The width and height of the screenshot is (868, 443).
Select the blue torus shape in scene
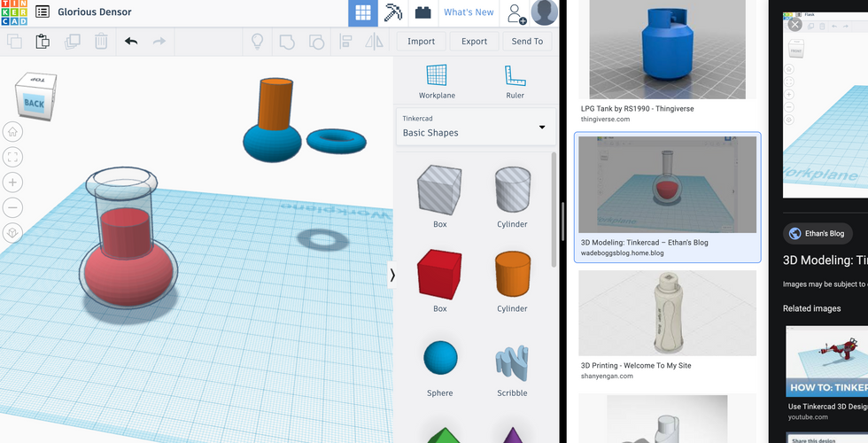337,141
